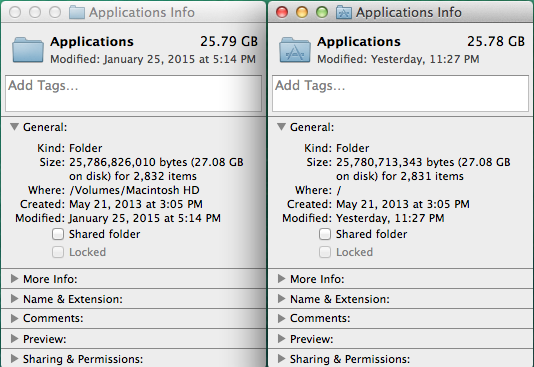Click General Modified value January 25, 2015
The width and height of the screenshot is (534, 367).
click(145, 218)
